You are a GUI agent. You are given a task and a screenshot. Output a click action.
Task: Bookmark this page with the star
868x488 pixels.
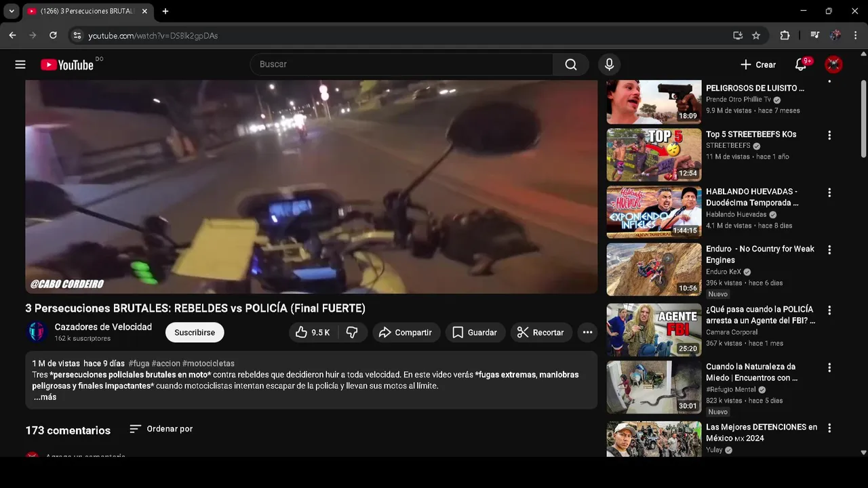[x=756, y=35]
